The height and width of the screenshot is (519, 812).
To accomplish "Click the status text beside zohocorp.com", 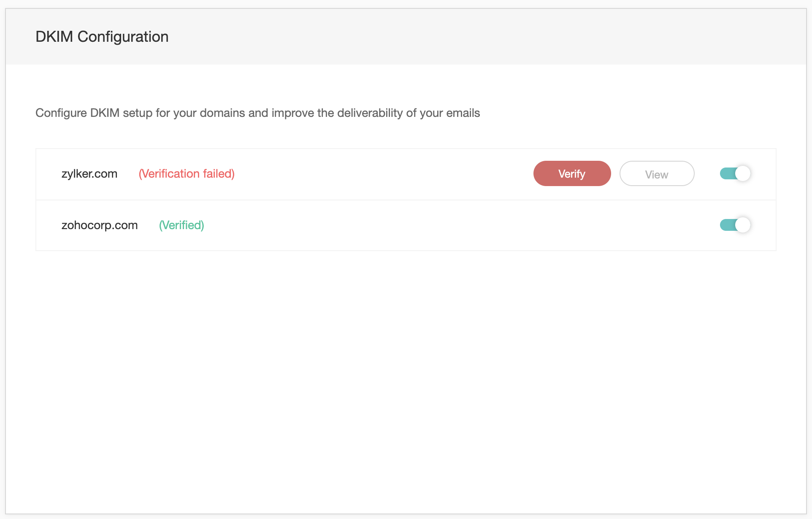I will (x=181, y=225).
